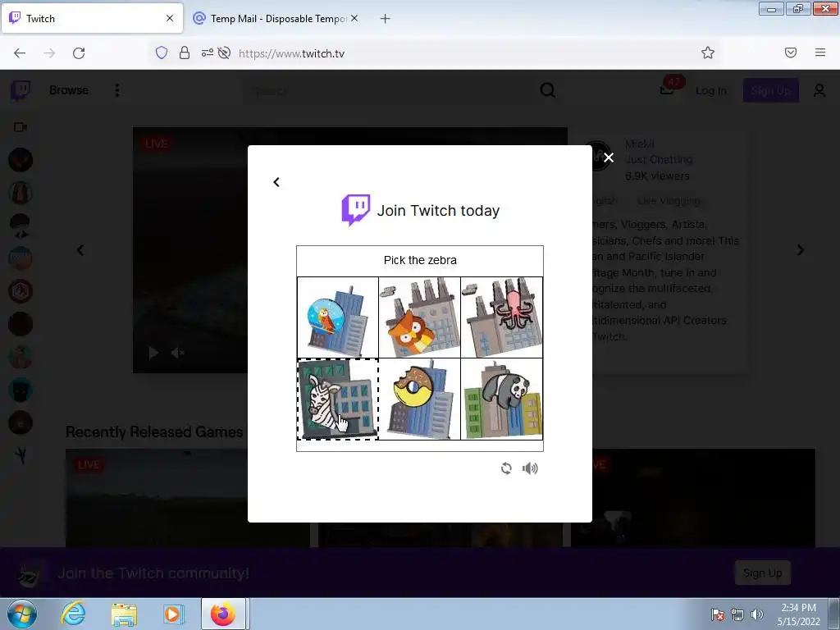Open Firefox application menu
The height and width of the screenshot is (630, 840).
click(820, 52)
